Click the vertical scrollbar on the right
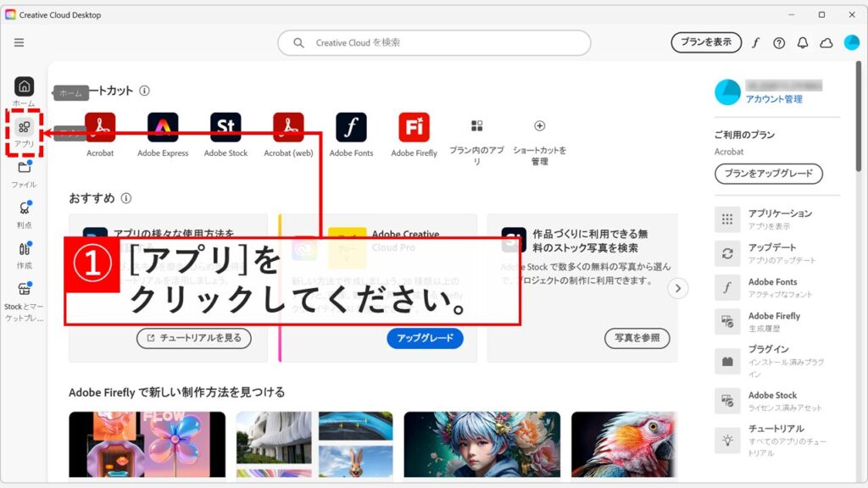 859,116
